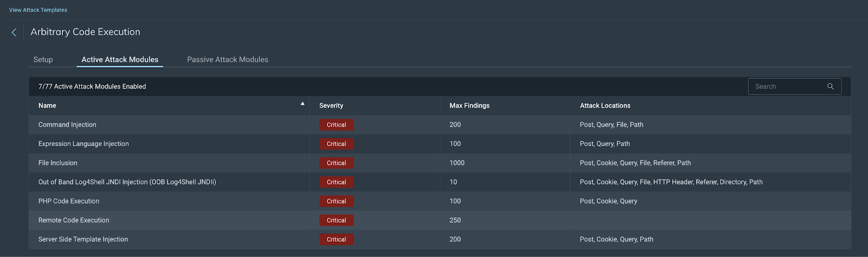
Task: Click the Attack Locations column header
Action: (x=605, y=105)
